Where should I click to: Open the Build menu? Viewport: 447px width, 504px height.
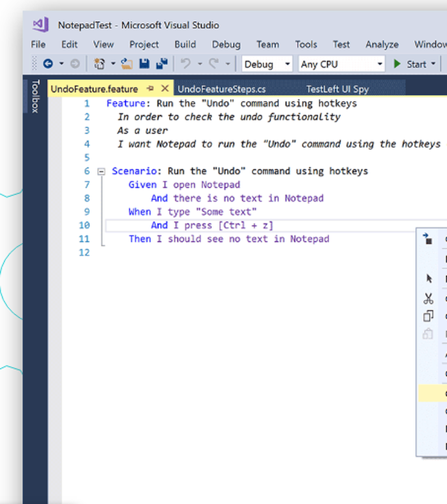point(185,44)
